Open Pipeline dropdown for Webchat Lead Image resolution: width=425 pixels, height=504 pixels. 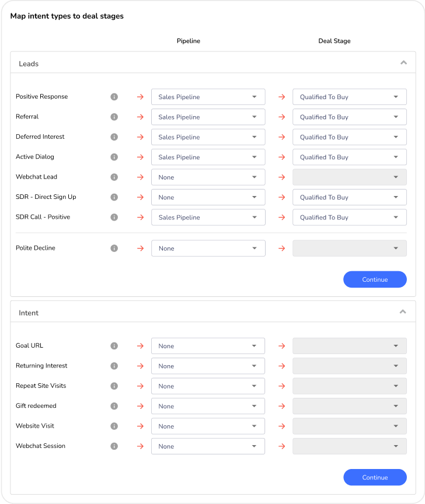pyautogui.click(x=208, y=177)
